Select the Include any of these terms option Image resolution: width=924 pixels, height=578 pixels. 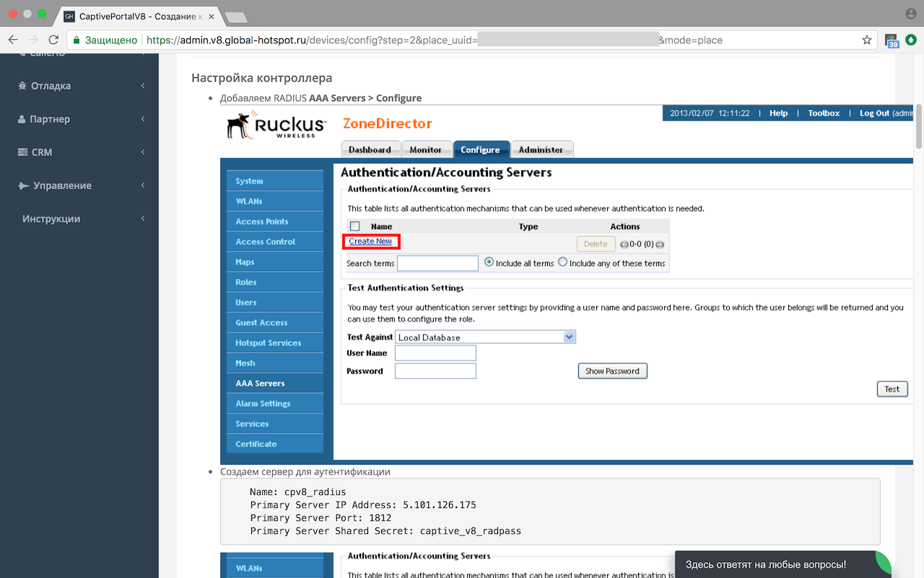562,262
